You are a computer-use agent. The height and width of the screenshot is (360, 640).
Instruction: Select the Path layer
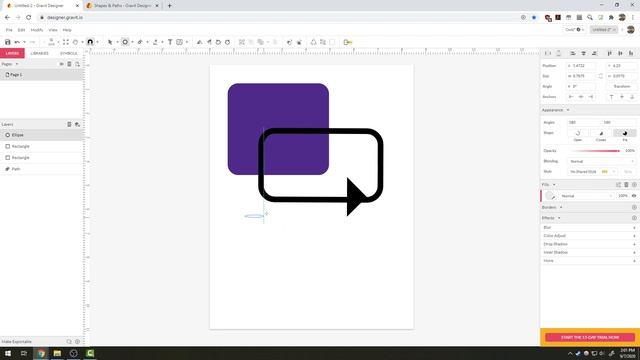(x=41, y=169)
